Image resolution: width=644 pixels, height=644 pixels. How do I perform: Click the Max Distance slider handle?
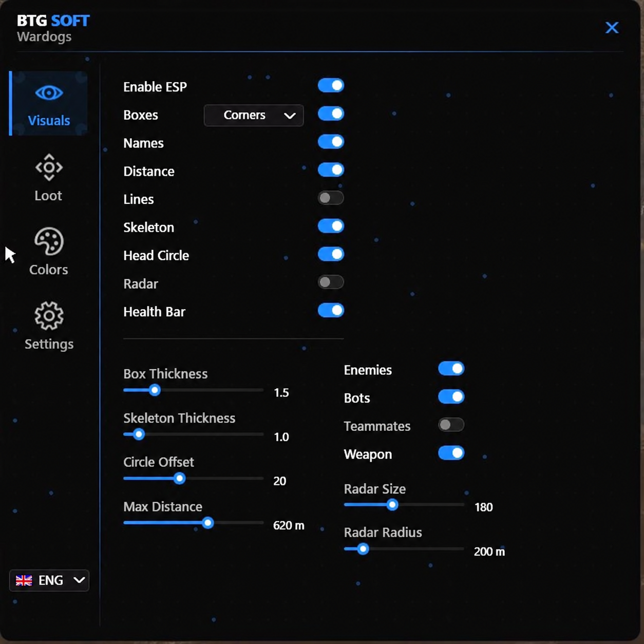(x=207, y=523)
